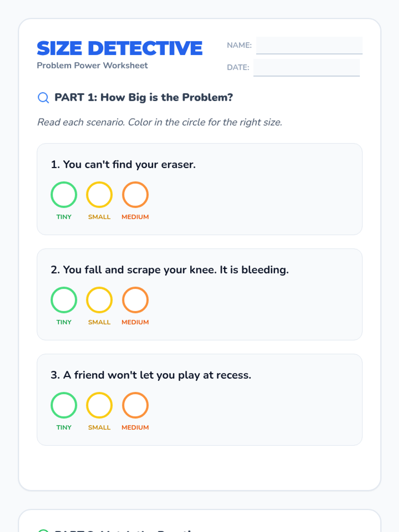Image resolution: width=399 pixels, height=532 pixels.
Task: Mark TINY circle for the scraped knee scenario
Action: click(64, 300)
